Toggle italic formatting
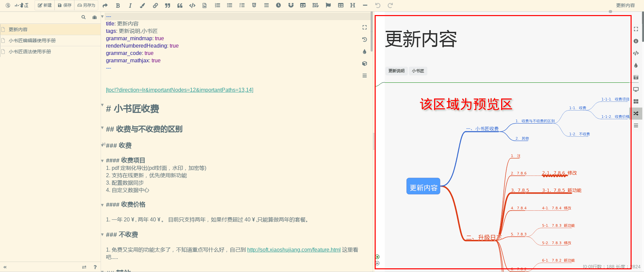 [x=130, y=5]
